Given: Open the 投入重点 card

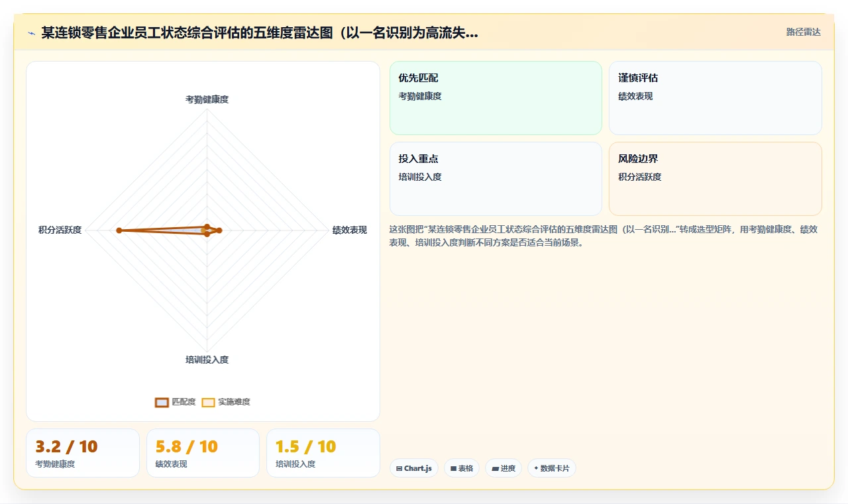Looking at the screenshot, I should (x=496, y=179).
